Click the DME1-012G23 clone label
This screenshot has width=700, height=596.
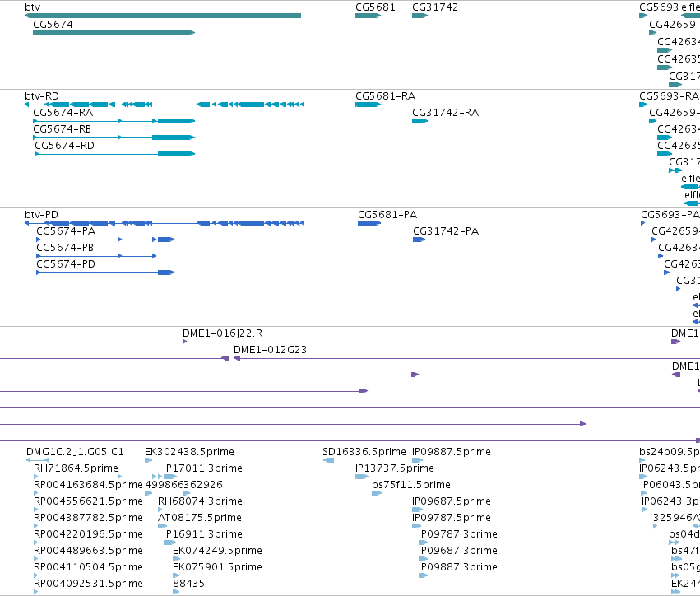point(270,350)
